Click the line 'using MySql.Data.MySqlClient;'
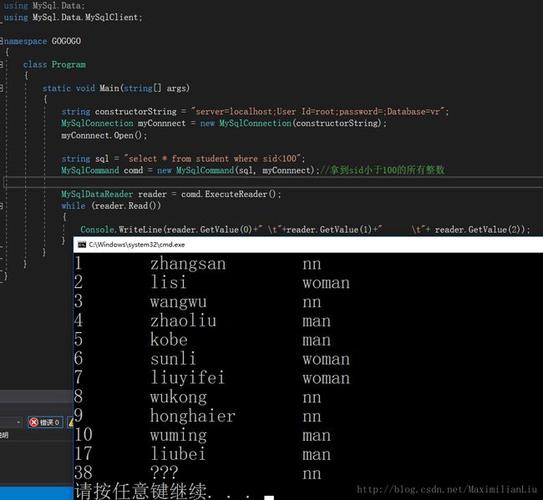 [73, 17]
